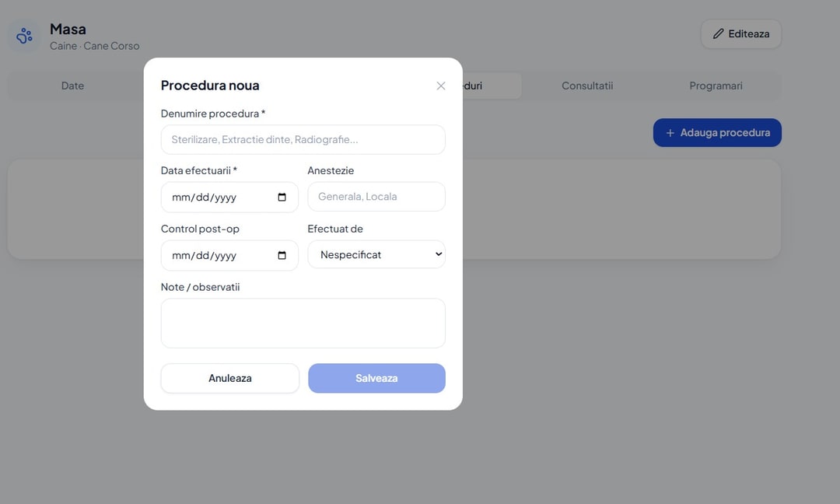The image size is (840, 504).
Task: Focus the Denumire procedura text field
Action: (x=303, y=140)
